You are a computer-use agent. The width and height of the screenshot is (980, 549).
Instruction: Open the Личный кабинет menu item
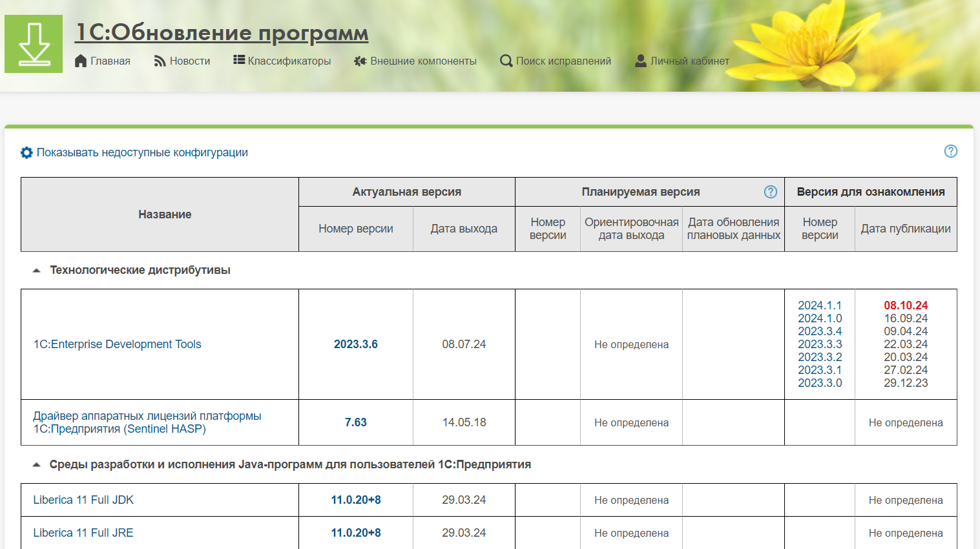point(690,61)
